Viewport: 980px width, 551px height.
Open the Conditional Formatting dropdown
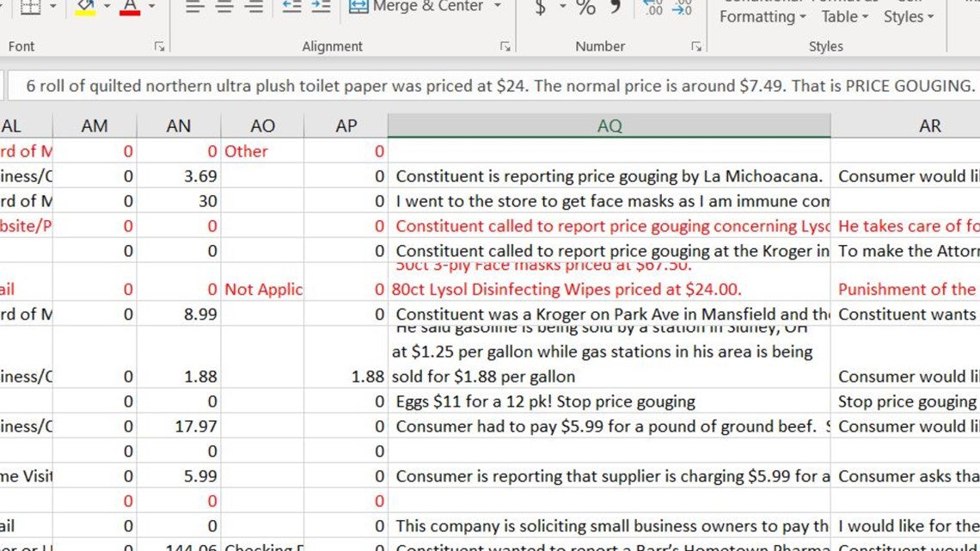(763, 13)
